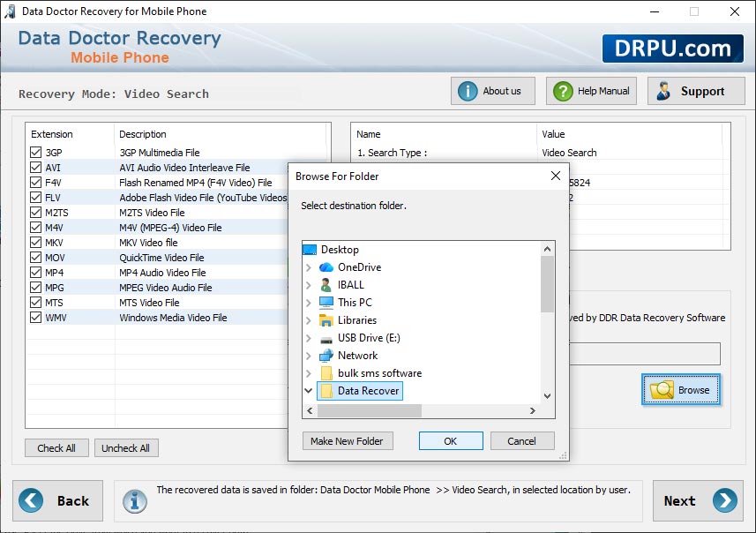This screenshot has width=756, height=533.
Task: Click the USB Drive (E:) icon
Action: click(x=326, y=340)
